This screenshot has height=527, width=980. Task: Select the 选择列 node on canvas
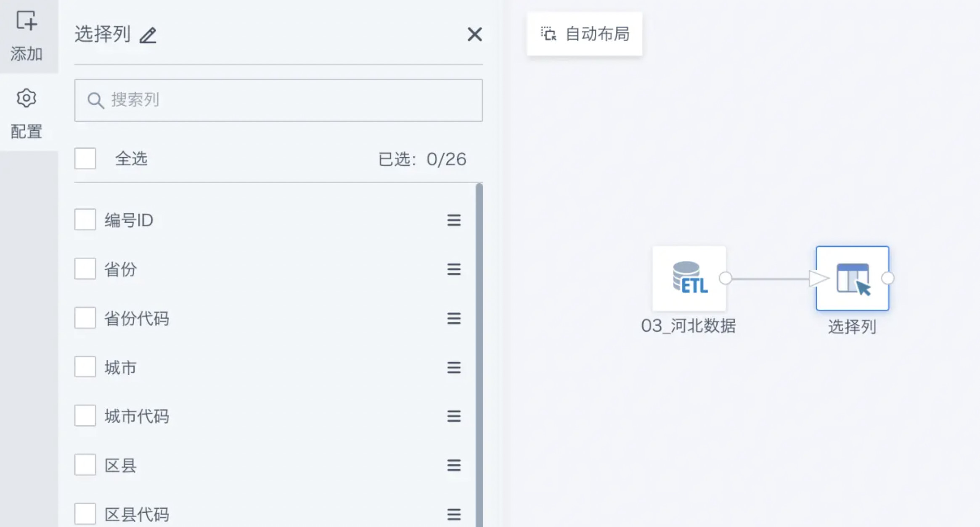pos(852,278)
